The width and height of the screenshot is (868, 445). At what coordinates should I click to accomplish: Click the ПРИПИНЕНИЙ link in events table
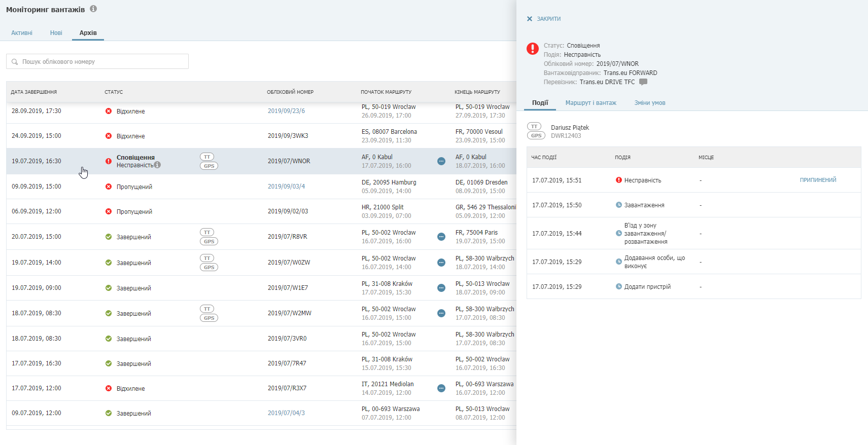(x=818, y=180)
